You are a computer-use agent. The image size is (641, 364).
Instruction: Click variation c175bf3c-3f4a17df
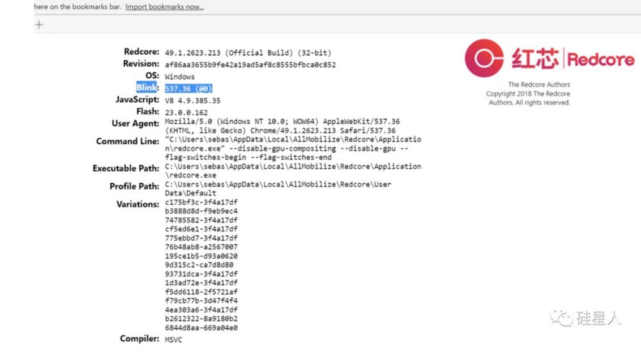click(x=201, y=203)
